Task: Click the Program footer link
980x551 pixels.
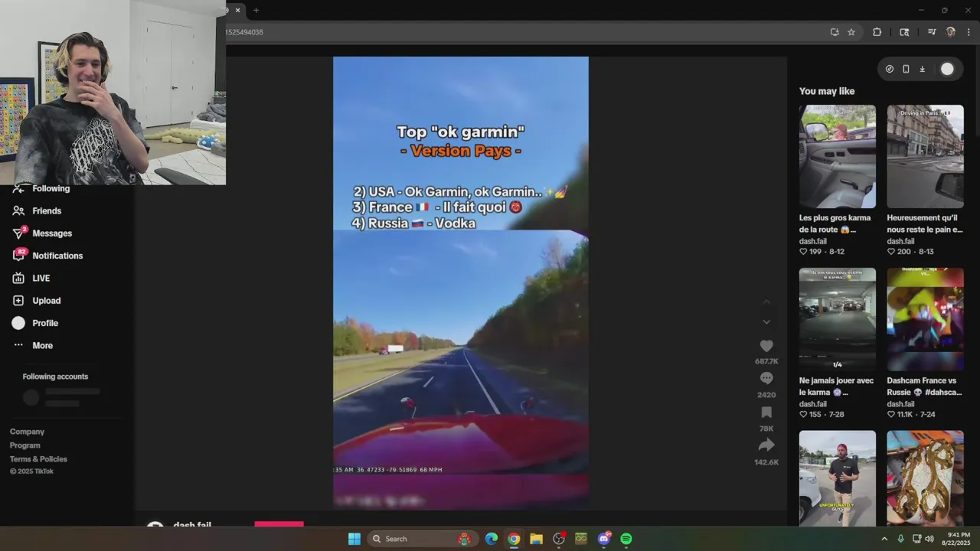Action: (x=24, y=445)
